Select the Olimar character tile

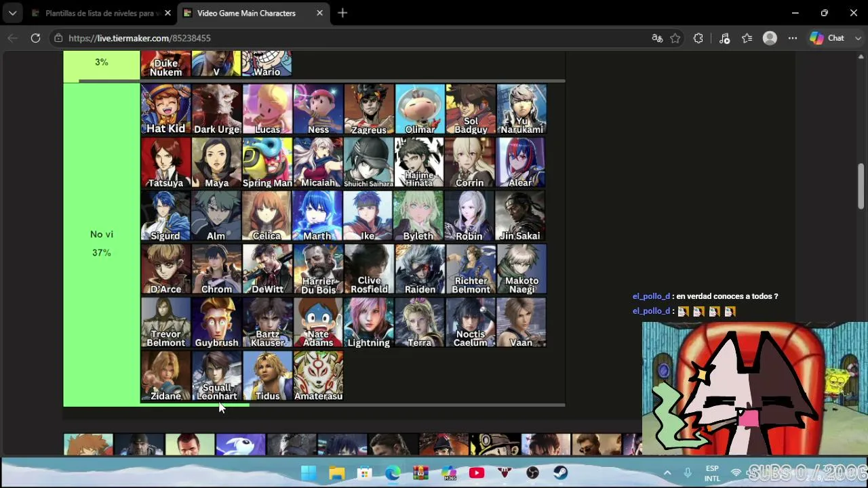click(420, 109)
